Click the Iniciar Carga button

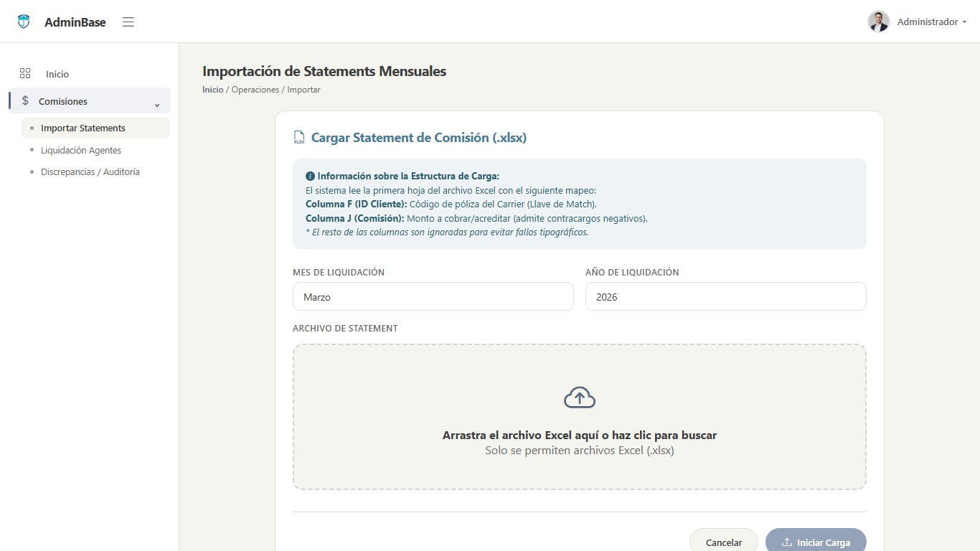(816, 542)
